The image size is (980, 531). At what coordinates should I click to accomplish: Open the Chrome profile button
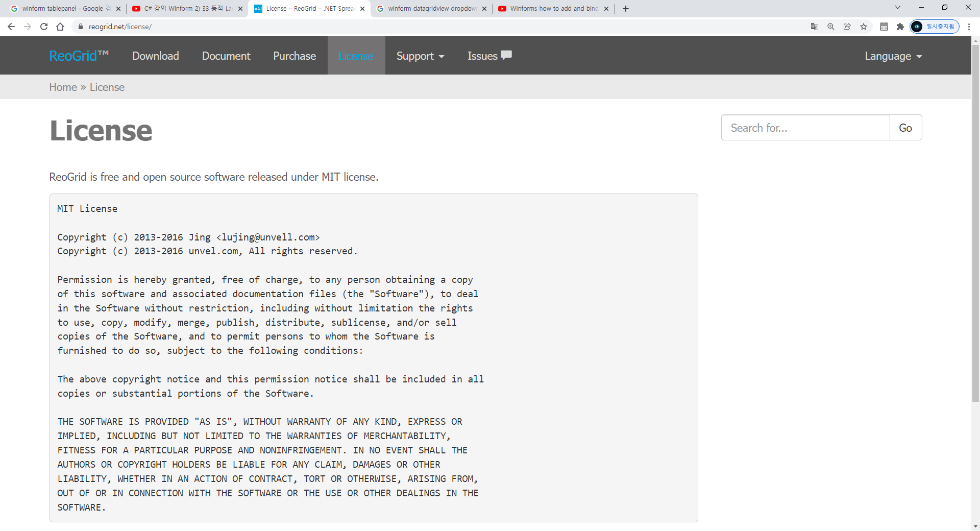[x=934, y=27]
